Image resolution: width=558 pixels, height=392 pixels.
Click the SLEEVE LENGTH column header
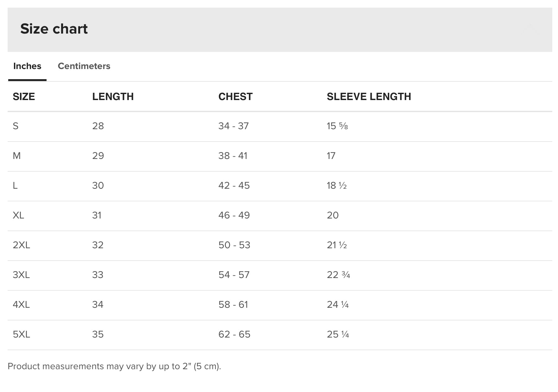[369, 97]
